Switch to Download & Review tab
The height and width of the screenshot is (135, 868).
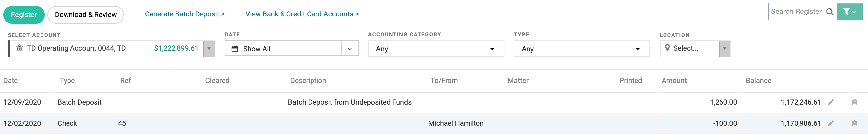click(x=86, y=15)
